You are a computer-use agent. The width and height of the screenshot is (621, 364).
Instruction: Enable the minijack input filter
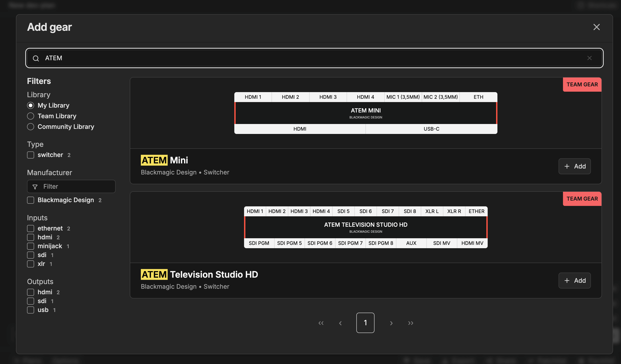point(31,246)
